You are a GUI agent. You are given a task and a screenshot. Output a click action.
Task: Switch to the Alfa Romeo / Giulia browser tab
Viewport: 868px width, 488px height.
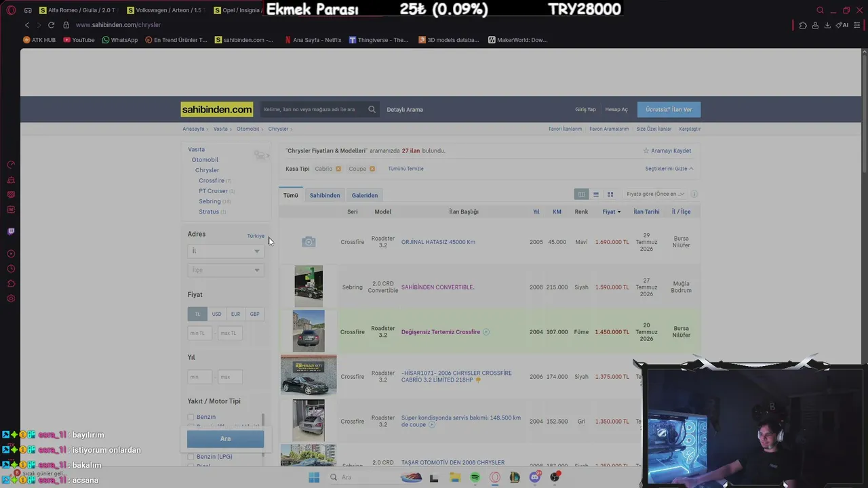[78, 10]
